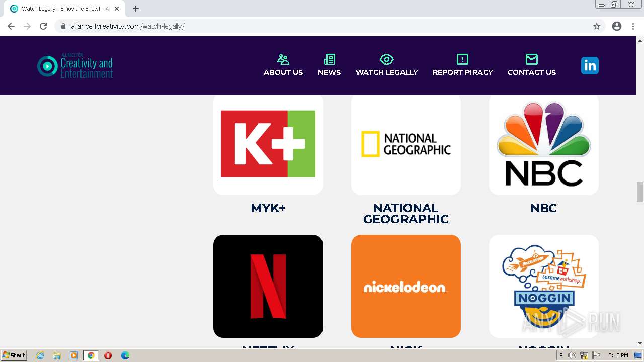The width and height of the screenshot is (644, 362).
Task: Click the Noggin logo tile
Action: (544, 286)
